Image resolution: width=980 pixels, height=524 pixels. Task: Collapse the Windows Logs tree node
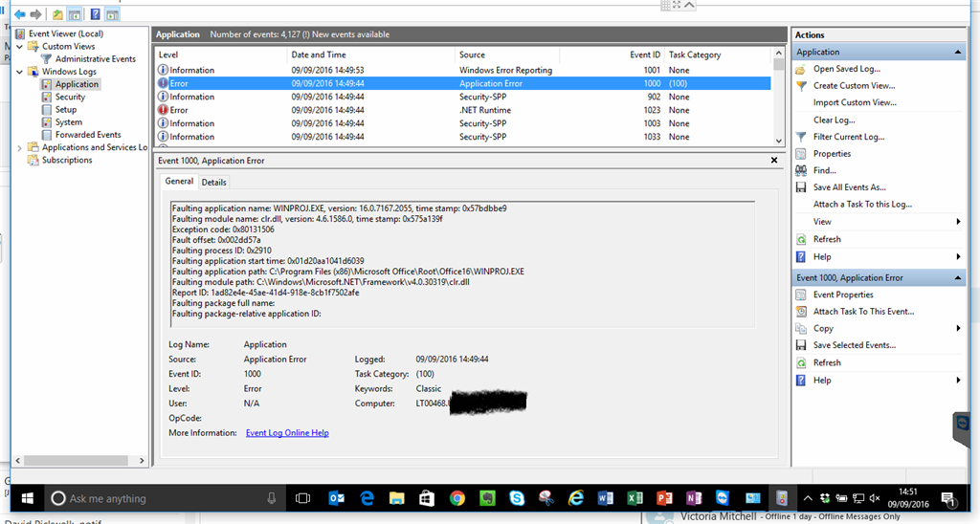19,72
